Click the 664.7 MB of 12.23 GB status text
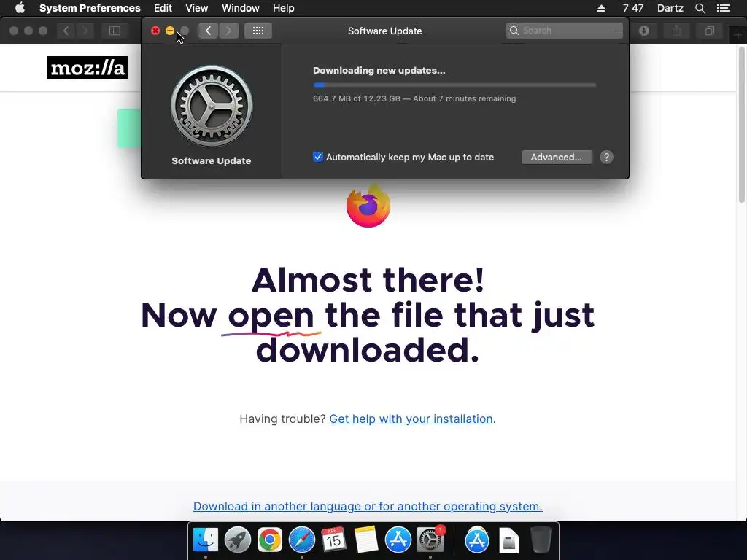 (414, 98)
